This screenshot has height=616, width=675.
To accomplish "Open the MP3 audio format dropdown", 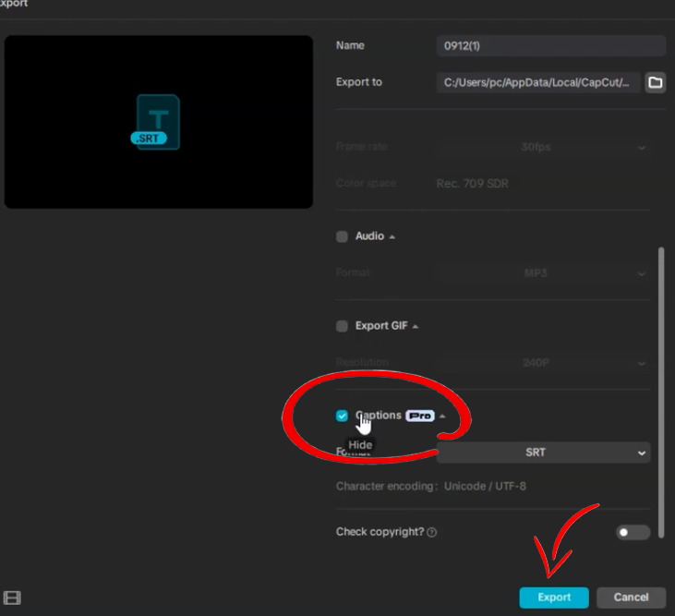I will 543,273.
